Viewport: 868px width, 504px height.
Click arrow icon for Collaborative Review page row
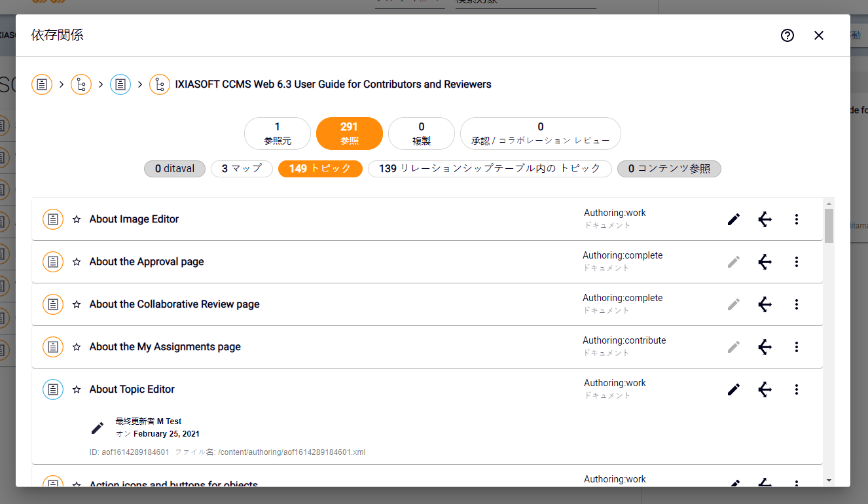tap(765, 304)
